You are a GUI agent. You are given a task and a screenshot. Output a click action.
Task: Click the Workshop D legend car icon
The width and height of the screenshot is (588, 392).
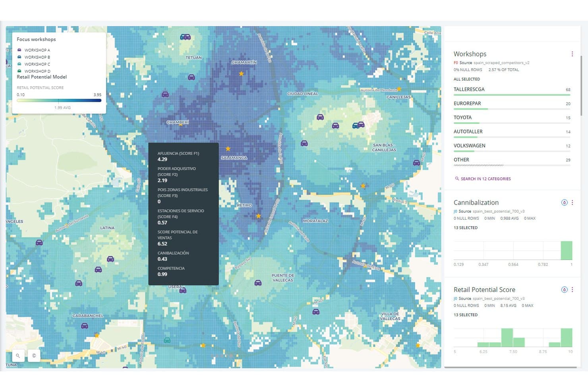click(x=19, y=71)
